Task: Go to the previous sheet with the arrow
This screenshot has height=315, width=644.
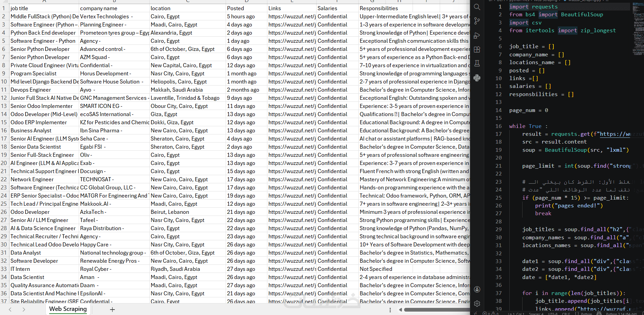Action: pos(10,310)
